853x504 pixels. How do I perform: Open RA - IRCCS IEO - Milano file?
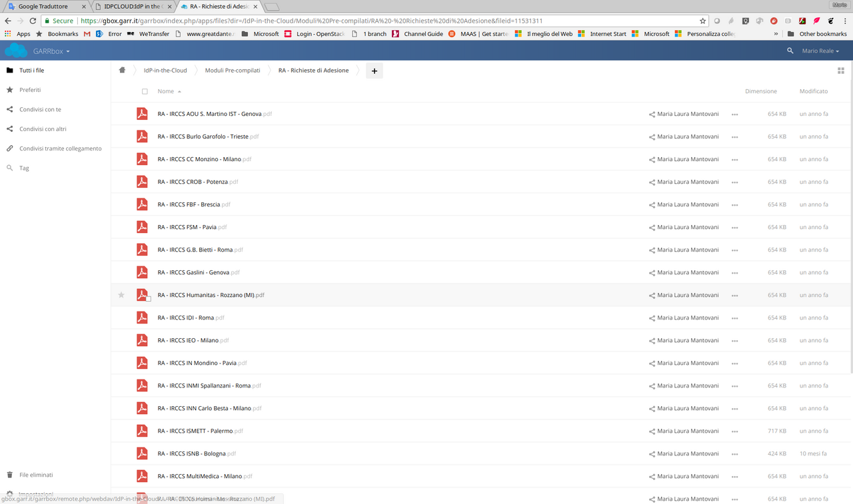[x=188, y=340]
